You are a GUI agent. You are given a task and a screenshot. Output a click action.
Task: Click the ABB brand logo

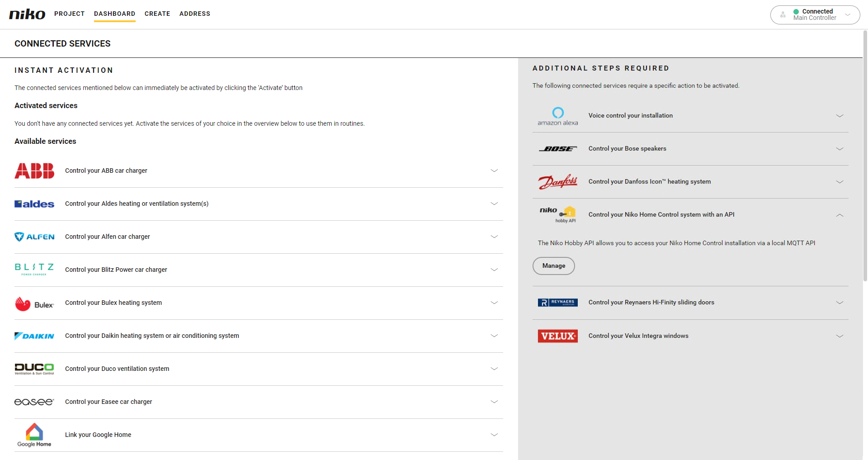point(34,171)
